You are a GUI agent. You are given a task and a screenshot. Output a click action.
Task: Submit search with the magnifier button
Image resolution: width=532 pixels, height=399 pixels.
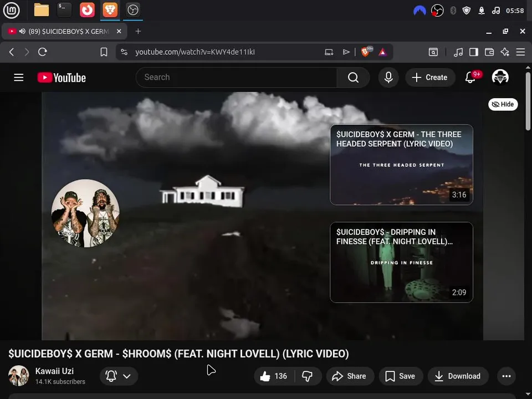click(353, 78)
